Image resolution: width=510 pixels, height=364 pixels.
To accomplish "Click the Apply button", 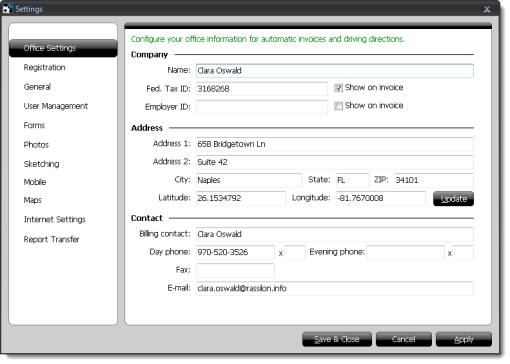I will pos(464,339).
